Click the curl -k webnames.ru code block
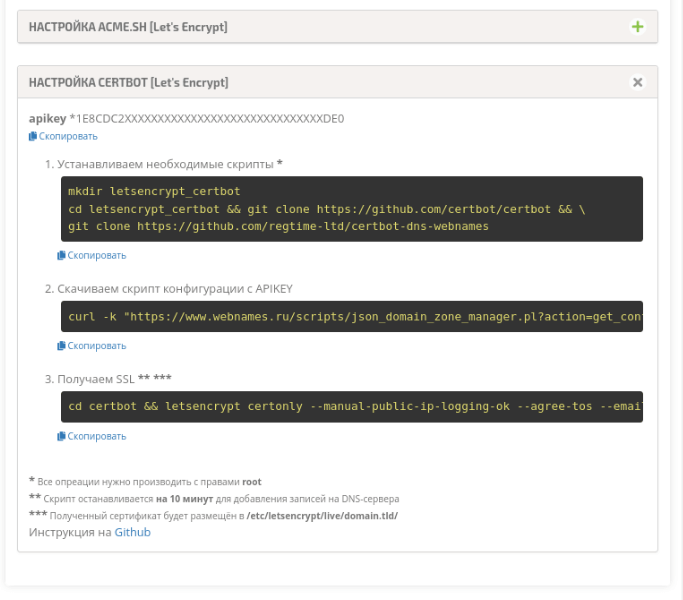 (352, 316)
